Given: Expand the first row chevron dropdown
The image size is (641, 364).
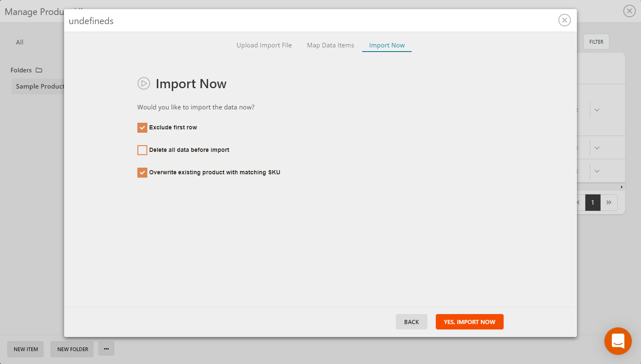Looking at the screenshot, I should [597, 110].
